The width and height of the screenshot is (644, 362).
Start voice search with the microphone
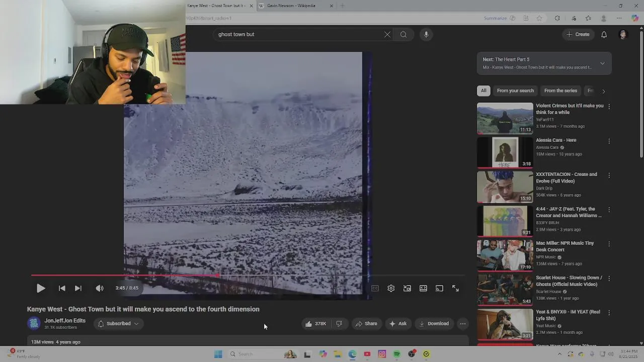[426, 34]
